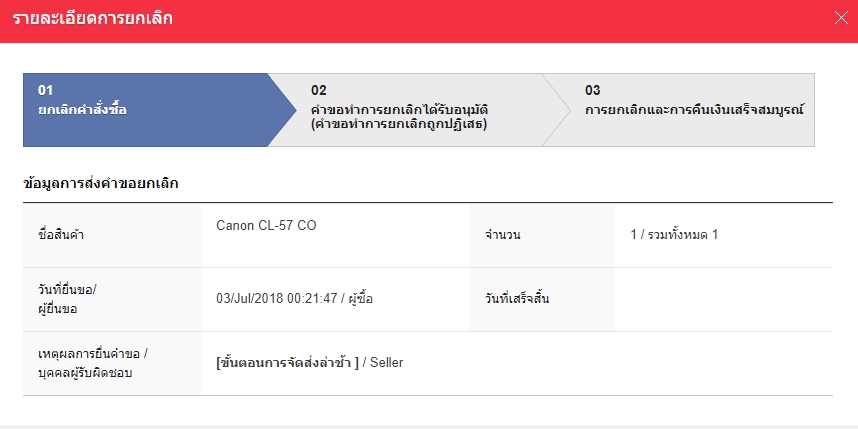Click the request date 03/Jul/2018 value

pos(276,299)
